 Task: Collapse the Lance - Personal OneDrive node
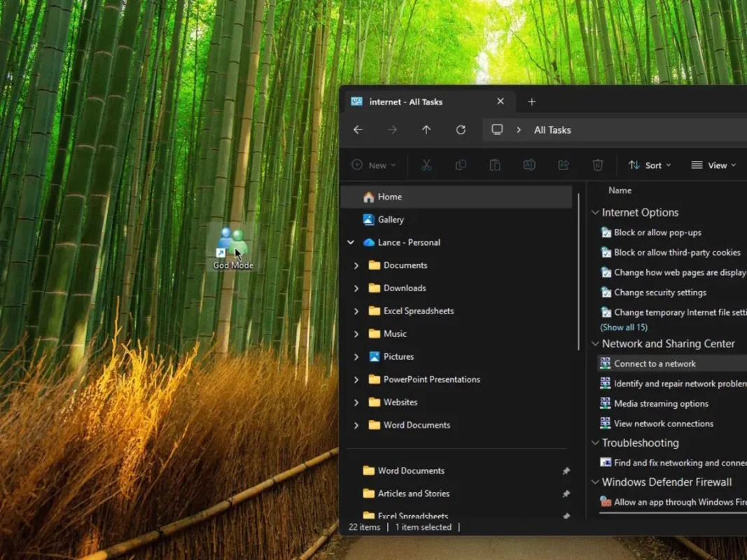(x=351, y=242)
